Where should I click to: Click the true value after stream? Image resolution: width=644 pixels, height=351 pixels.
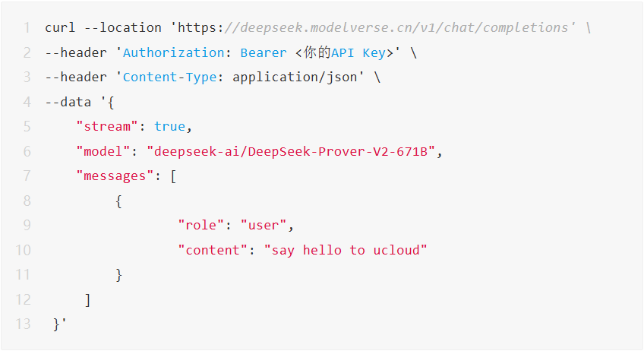(x=169, y=126)
